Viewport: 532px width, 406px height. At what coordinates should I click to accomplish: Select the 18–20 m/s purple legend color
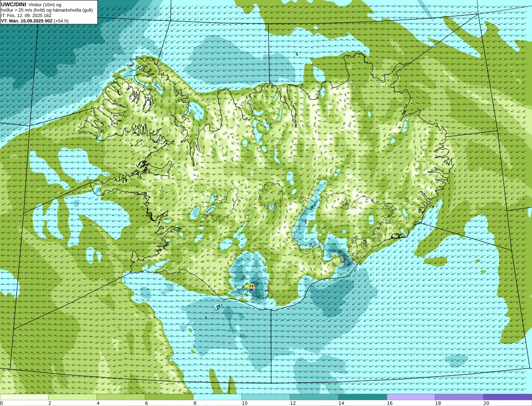coord(459,397)
